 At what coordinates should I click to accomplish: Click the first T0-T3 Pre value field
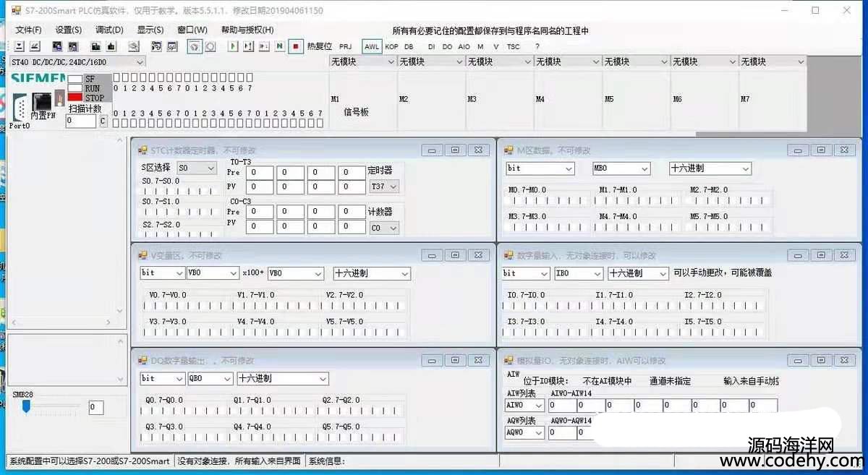(260, 173)
